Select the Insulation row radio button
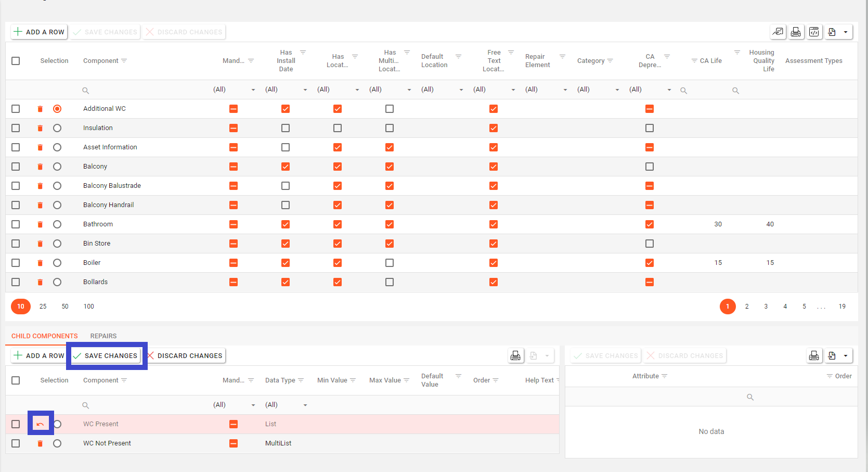 coord(57,128)
